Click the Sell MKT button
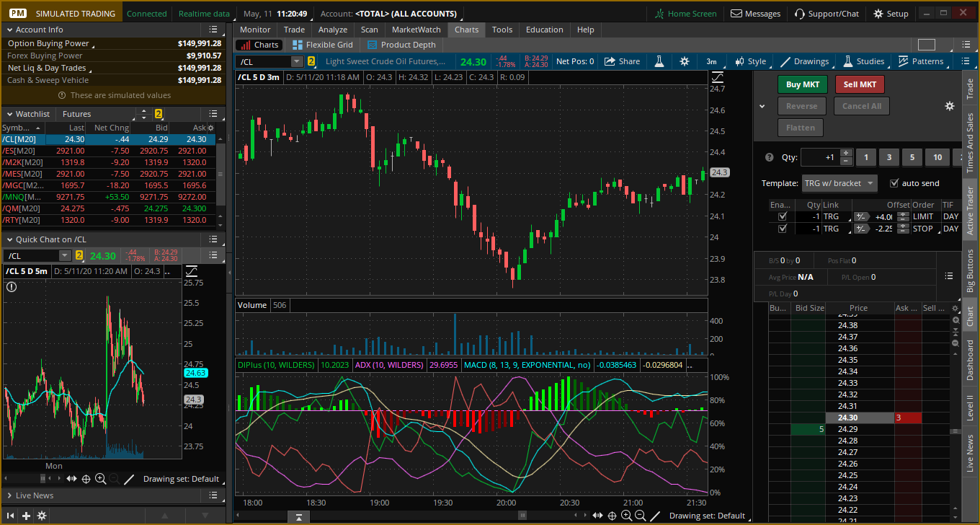 tap(860, 84)
